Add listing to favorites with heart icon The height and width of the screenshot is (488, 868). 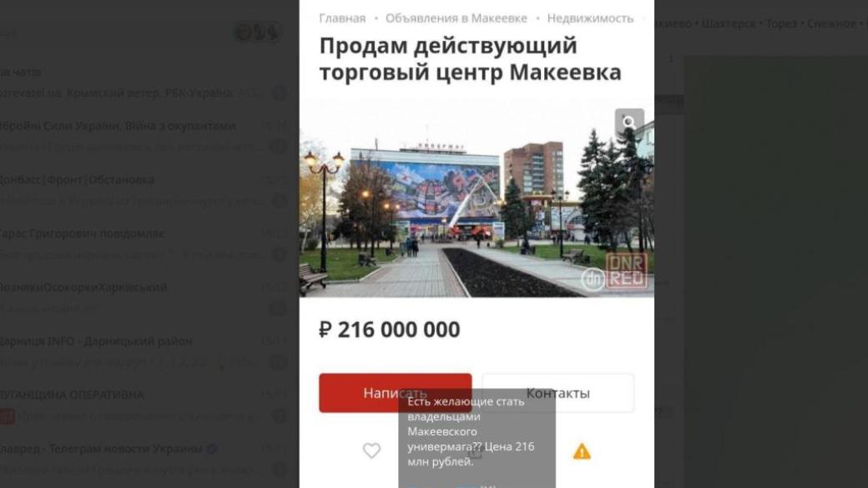click(371, 451)
